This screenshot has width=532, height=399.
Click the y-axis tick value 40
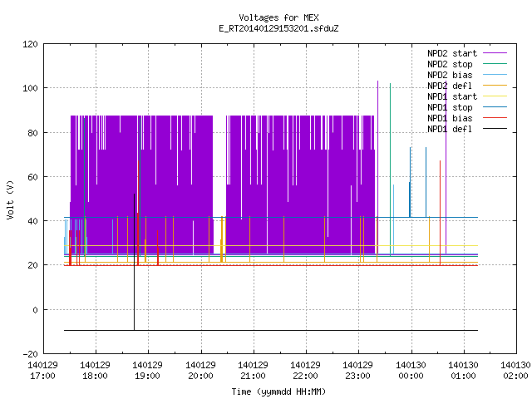pos(32,221)
